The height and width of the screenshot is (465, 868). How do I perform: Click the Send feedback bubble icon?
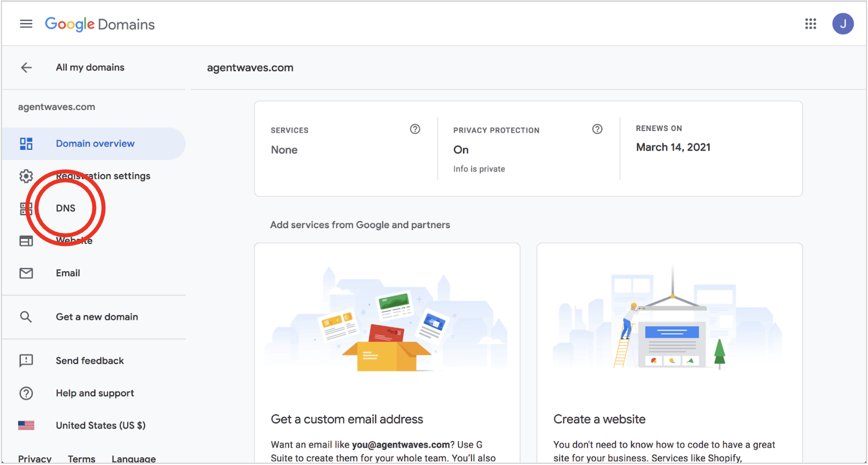[26, 361]
